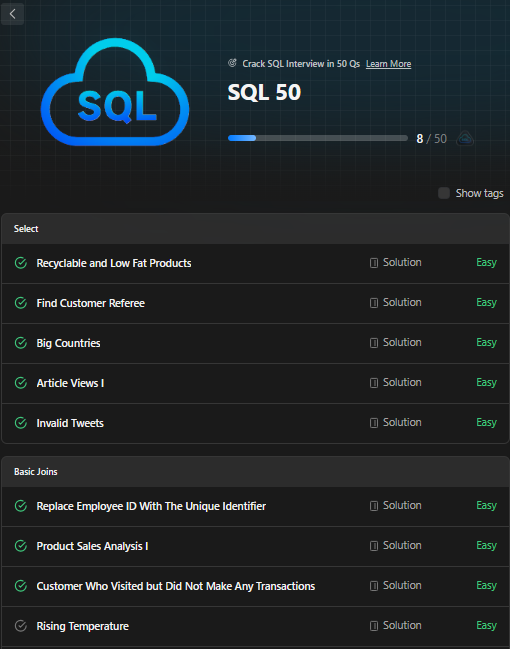This screenshot has height=649, width=510.
Task: Click the Easy label on Customer Who Visited
Action: [486, 586]
